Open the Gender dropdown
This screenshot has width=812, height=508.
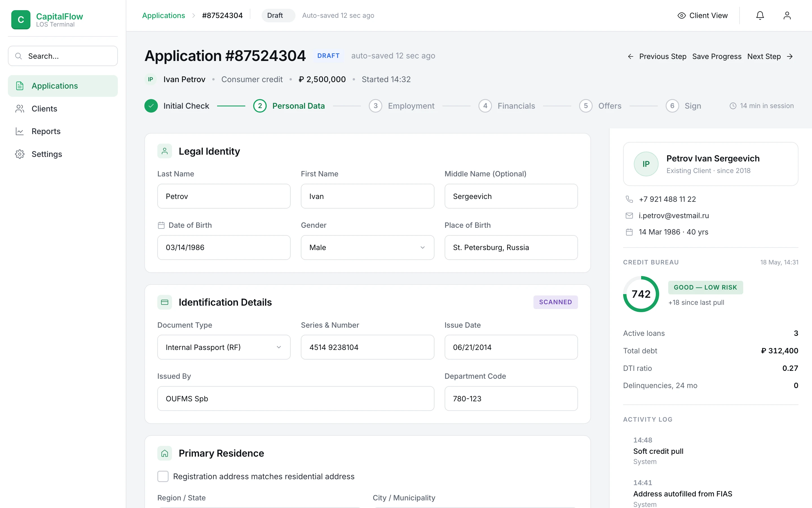pyautogui.click(x=367, y=247)
